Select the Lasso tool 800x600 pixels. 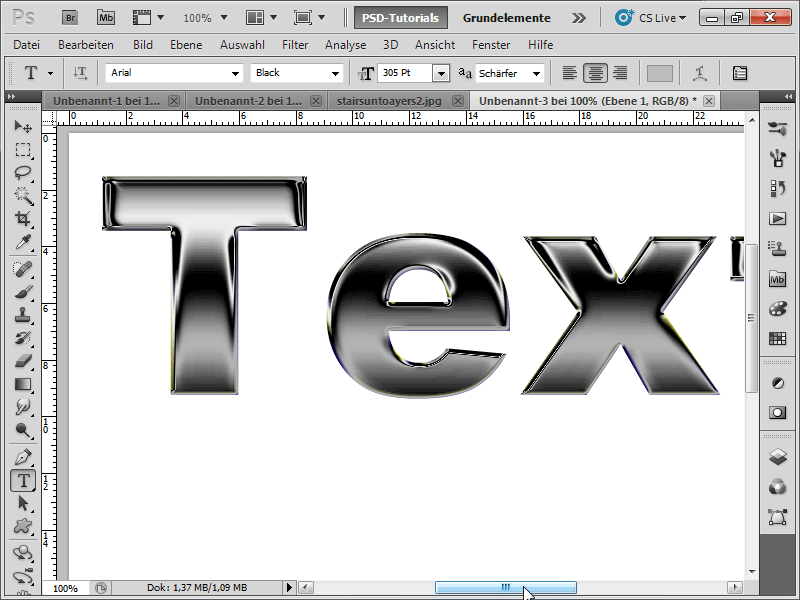[x=23, y=172]
